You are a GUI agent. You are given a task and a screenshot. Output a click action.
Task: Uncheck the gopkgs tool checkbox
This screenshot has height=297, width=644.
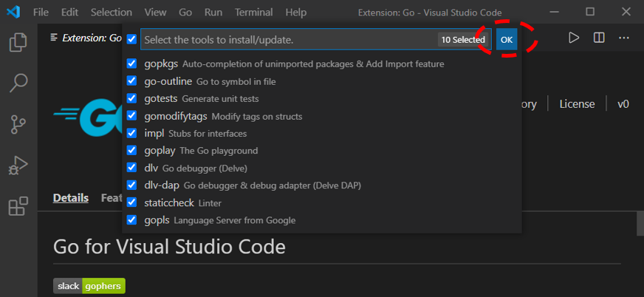coord(131,64)
